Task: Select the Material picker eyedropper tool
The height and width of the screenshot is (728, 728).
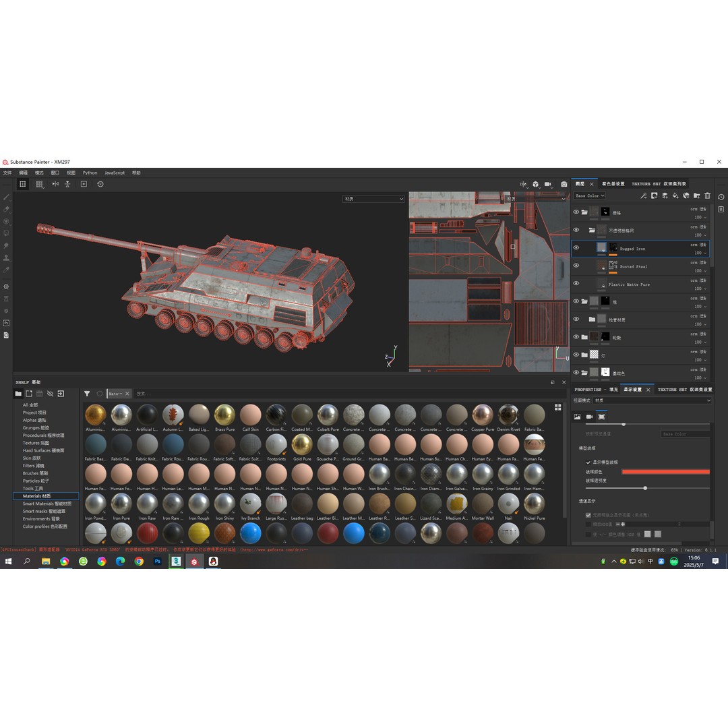Action: click(x=7, y=270)
